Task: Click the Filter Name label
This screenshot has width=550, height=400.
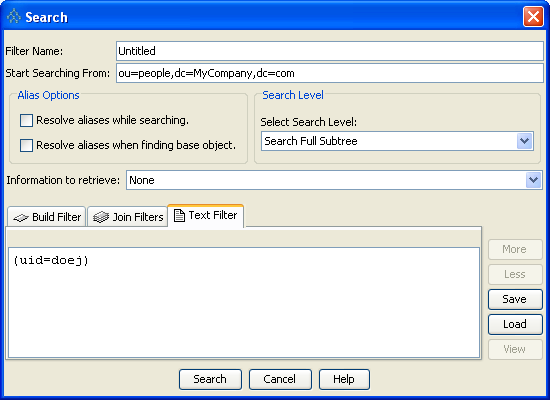Action: [34, 51]
